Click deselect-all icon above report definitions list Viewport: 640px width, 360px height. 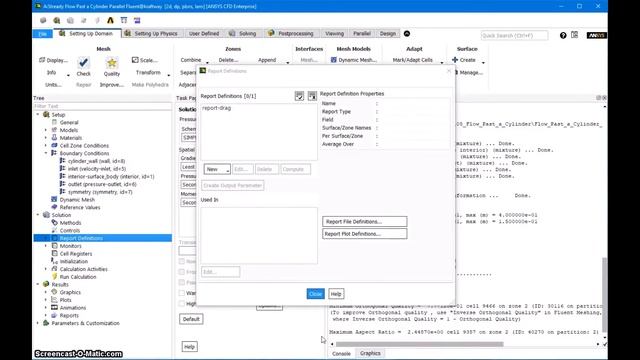312,96
